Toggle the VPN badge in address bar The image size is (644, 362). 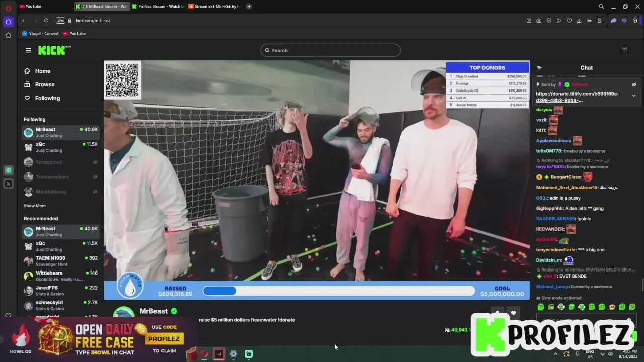point(61,21)
